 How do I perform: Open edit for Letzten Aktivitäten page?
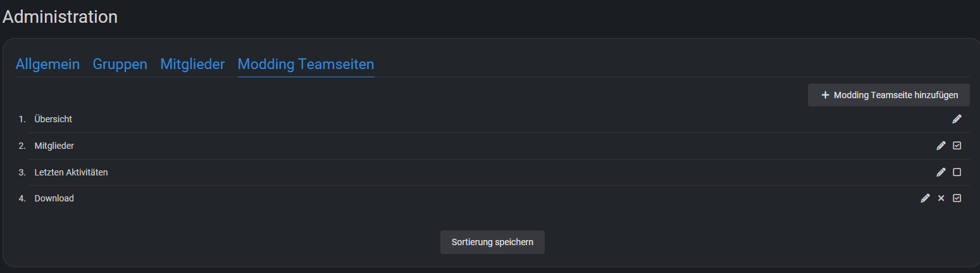point(941,172)
